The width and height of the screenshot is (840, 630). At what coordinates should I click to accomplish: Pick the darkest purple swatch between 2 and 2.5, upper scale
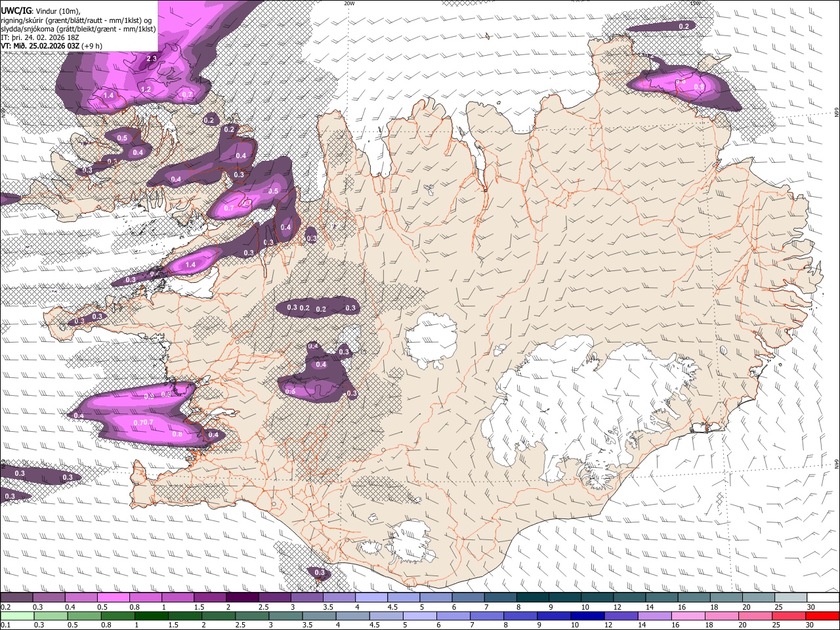pos(242,598)
